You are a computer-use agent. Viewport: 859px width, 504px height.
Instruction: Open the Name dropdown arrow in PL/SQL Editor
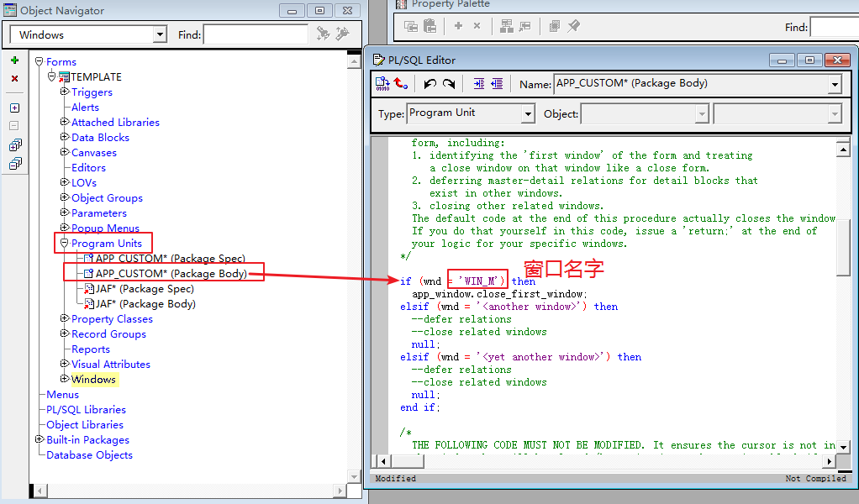835,84
